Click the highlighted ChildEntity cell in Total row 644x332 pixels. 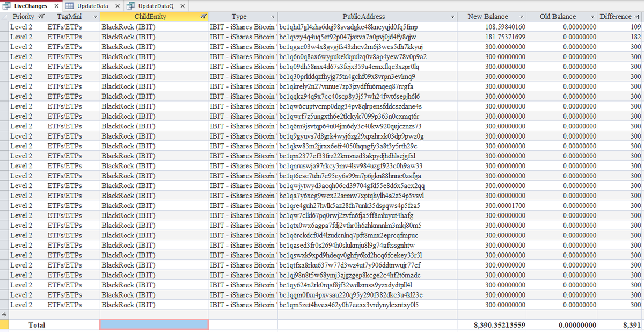154,324
